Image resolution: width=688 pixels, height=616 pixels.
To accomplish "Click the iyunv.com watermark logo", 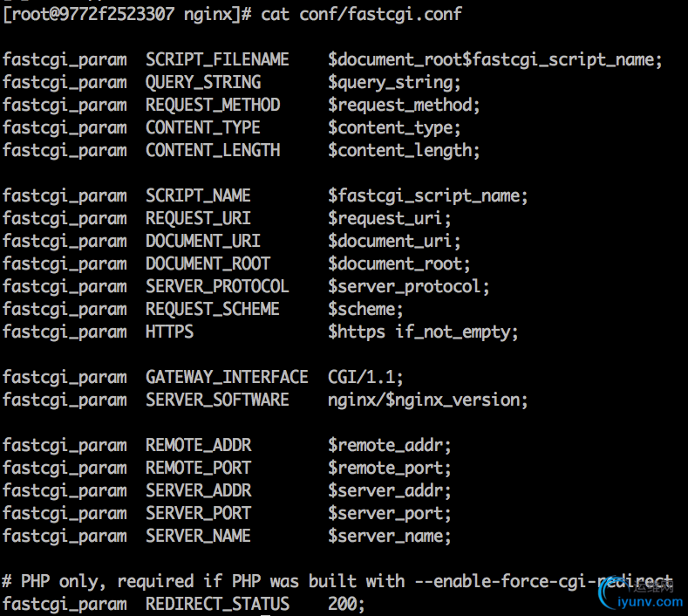I will click(641, 593).
